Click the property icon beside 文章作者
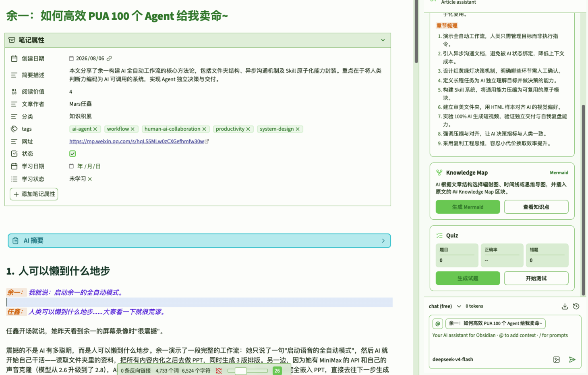 (14, 104)
